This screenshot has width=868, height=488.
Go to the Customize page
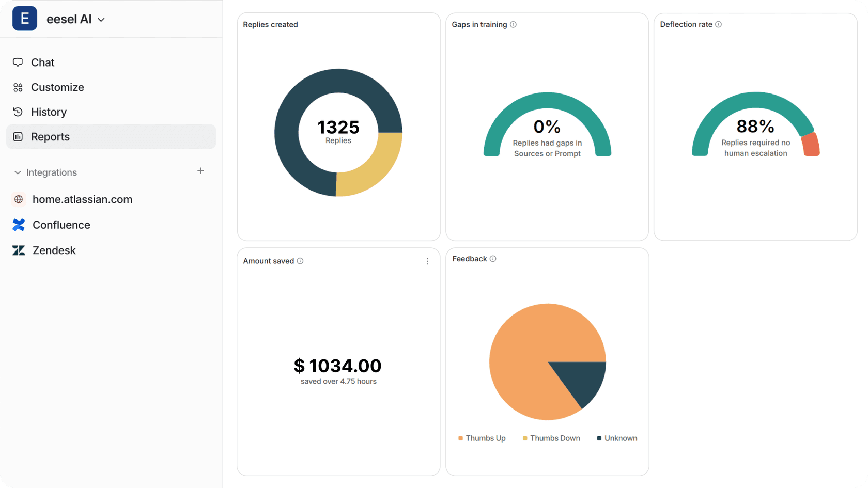[x=57, y=87]
